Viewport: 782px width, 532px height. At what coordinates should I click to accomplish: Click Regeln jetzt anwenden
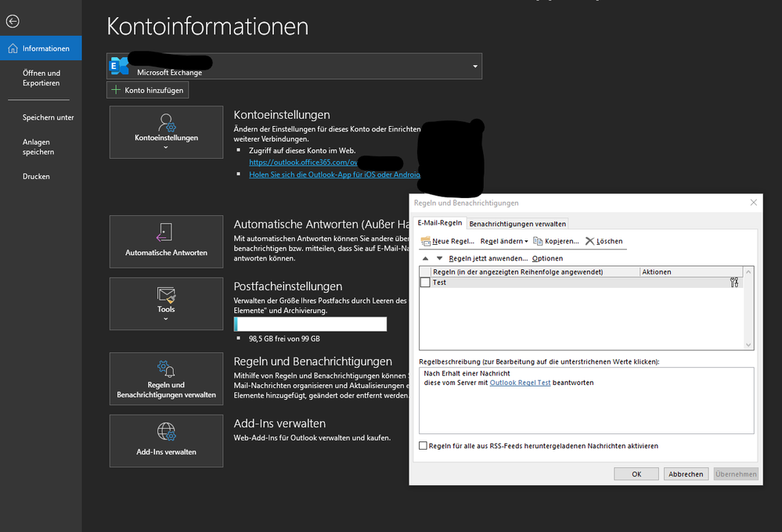click(x=488, y=258)
